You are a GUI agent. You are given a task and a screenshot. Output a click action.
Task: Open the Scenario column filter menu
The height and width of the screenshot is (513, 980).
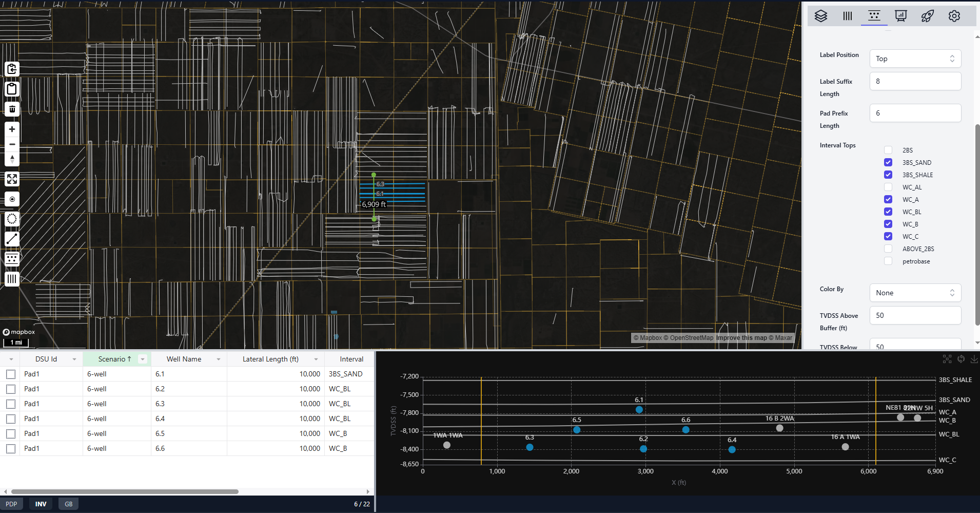click(143, 359)
